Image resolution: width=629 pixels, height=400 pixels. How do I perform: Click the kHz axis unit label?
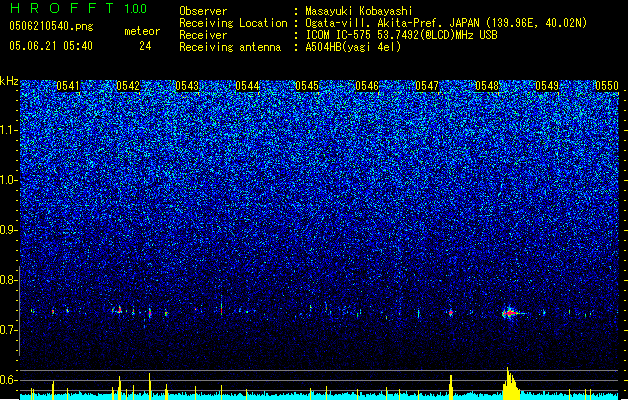coord(9,81)
